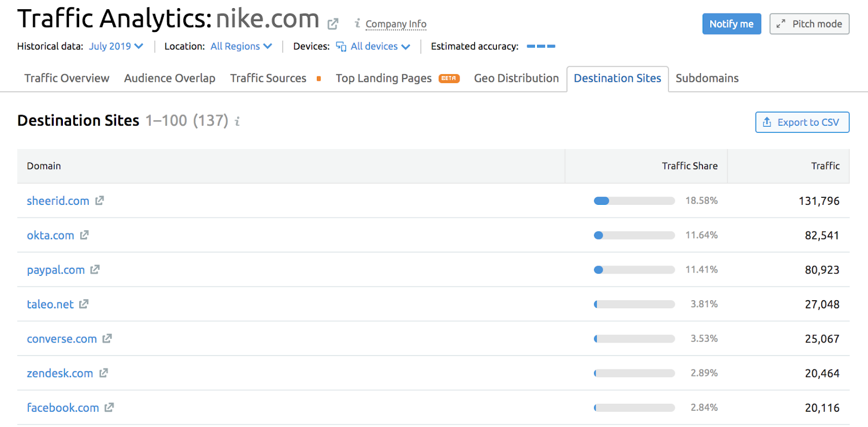Open the okta.com domain link

(50, 235)
